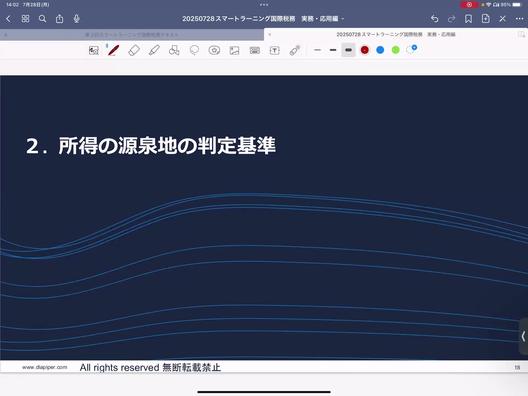
Task: Select the eraser tool
Action: pyautogui.click(x=134, y=51)
